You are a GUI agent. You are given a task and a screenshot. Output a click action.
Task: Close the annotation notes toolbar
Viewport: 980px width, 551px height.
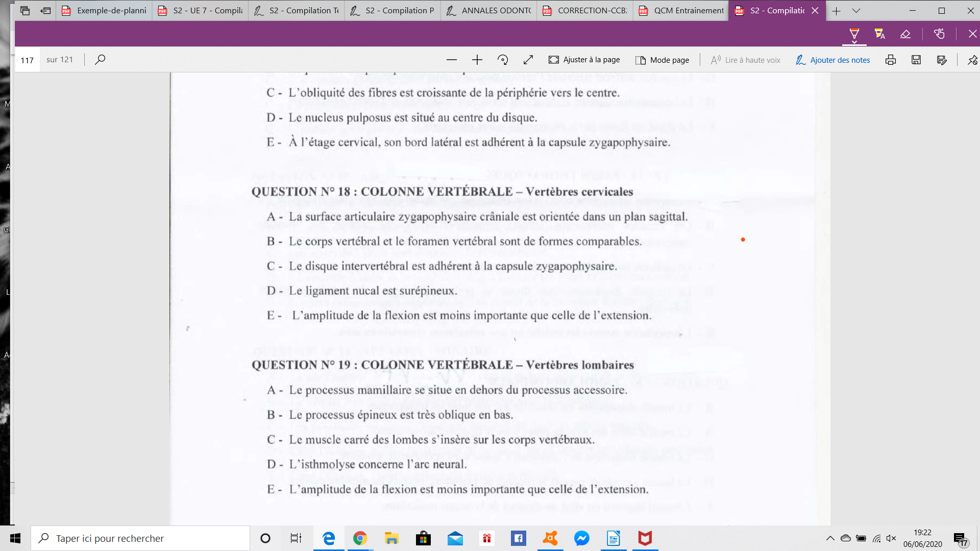click(972, 34)
